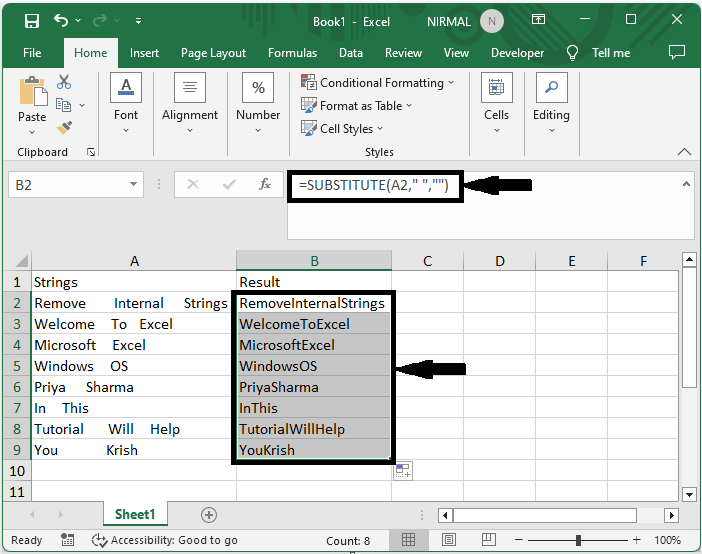The width and height of the screenshot is (702, 554).
Task: Zoom in with the plus button
Action: 636,540
